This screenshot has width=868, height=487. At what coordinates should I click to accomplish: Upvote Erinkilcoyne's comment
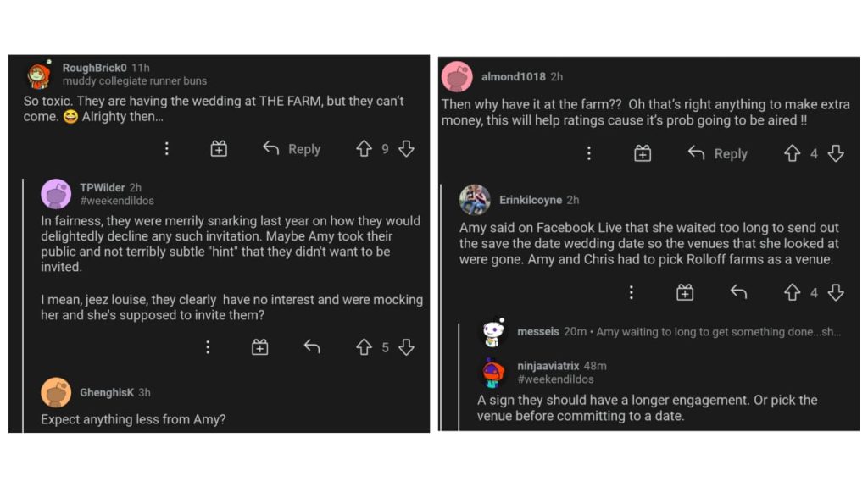tap(792, 292)
